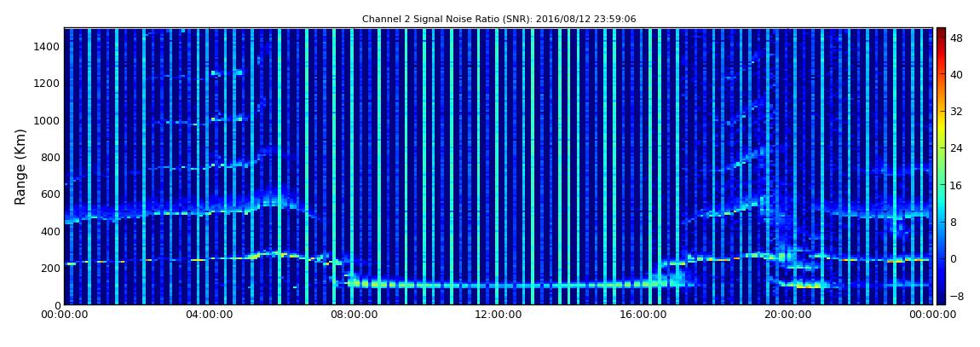Click the 600 tick label on the range axis

[x=50, y=194]
